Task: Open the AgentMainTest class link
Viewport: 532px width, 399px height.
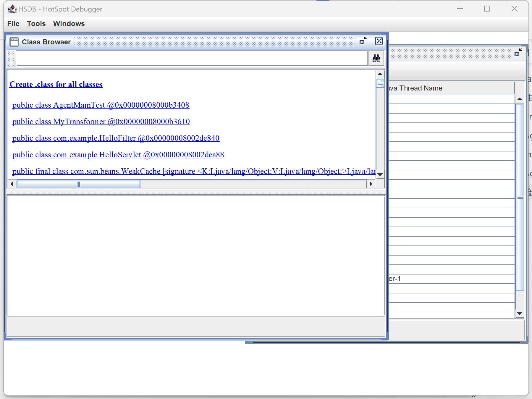Action: coord(101,105)
